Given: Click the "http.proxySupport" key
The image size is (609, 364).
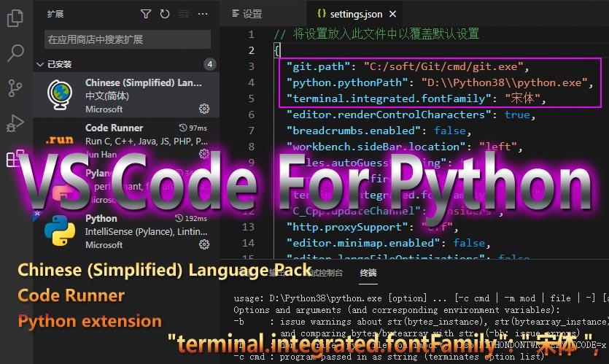Looking at the screenshot, I should point(347,227).
